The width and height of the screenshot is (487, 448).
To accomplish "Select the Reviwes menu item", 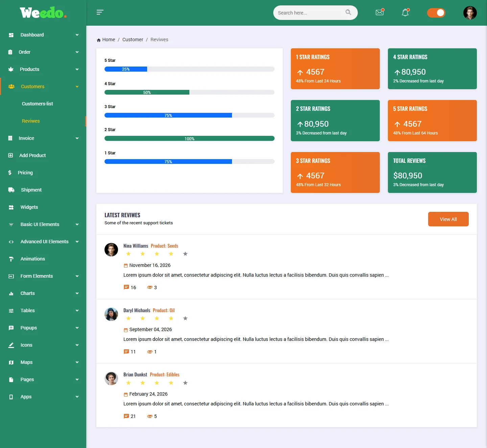I will pos(31,121).
